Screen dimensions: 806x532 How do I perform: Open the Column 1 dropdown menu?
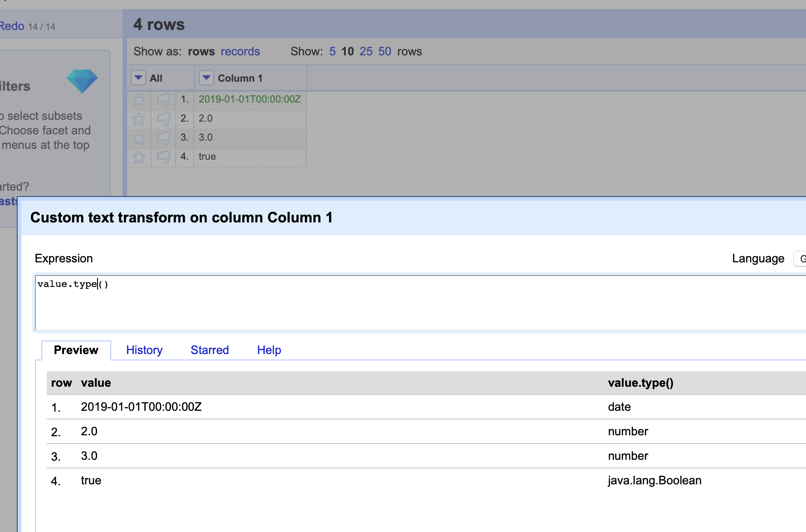[x=206, y=78]
